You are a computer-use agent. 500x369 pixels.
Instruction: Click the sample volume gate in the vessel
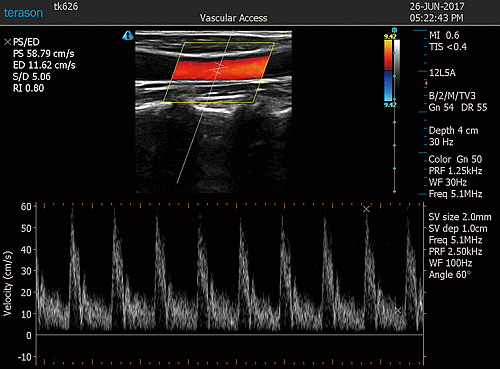point(219,68)
